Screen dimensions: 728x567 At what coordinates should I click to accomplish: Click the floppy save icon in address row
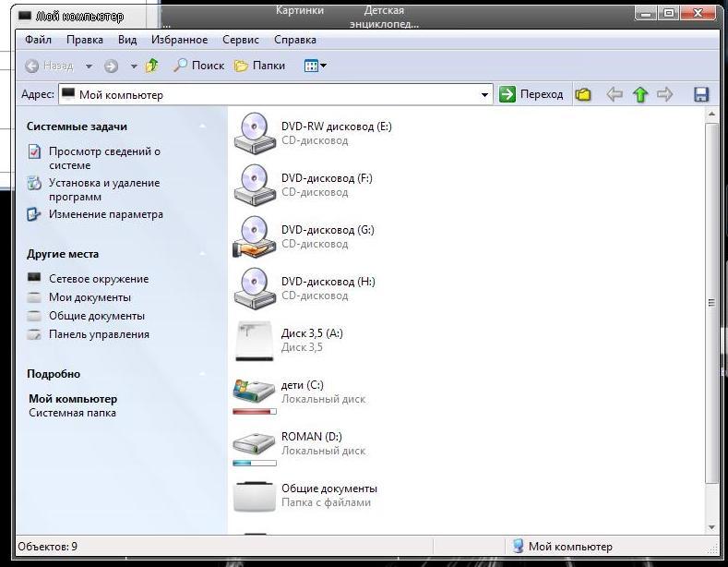pyautogui.click(x=701, y=94)
